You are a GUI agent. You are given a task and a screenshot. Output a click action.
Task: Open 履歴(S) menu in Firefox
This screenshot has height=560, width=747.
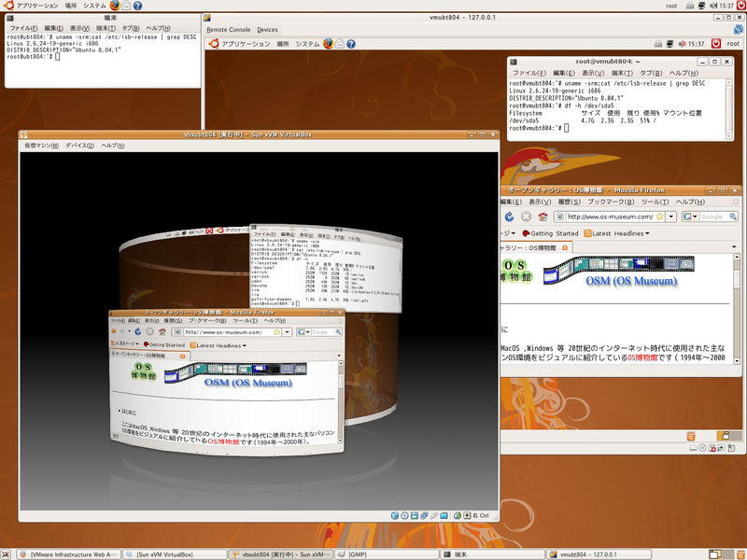coord(570,202)
